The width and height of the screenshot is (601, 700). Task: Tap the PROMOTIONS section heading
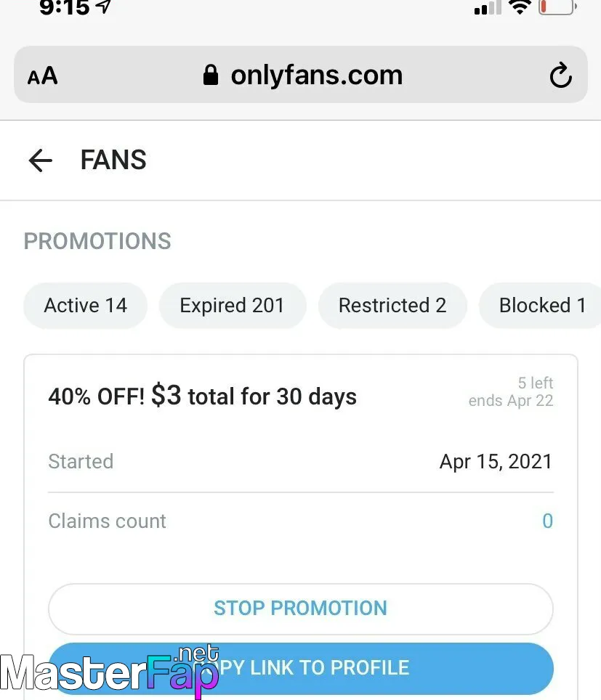[x=97, y=241]
